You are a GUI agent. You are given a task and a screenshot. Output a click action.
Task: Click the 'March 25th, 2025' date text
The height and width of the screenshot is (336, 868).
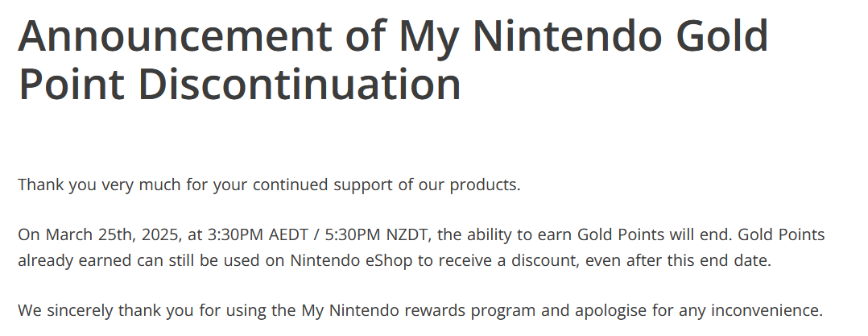click(114, 235)
